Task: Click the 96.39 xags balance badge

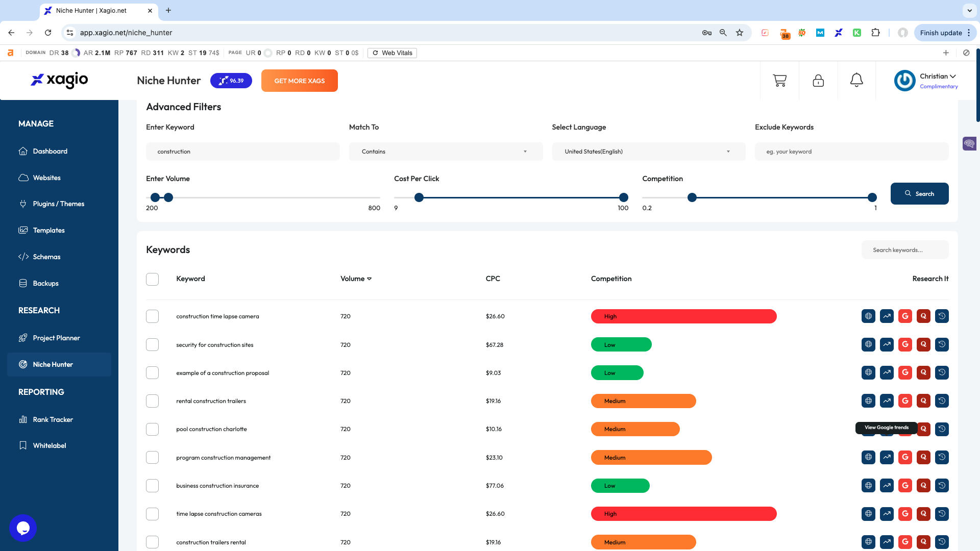Action: coord(231,81)
